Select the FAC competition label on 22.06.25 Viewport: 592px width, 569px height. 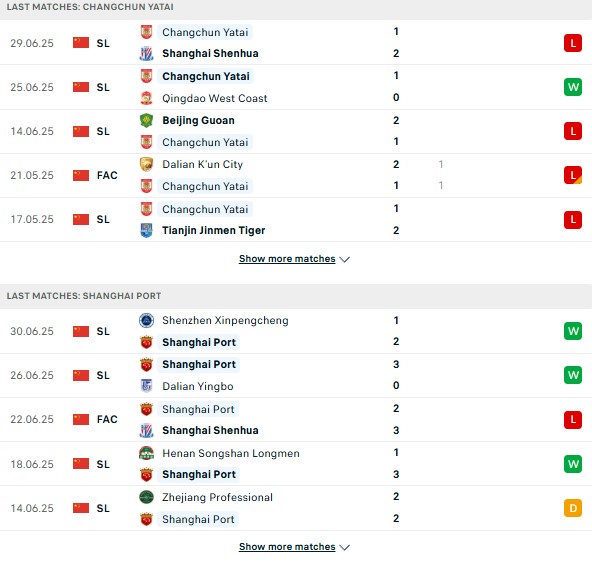click(x=107, y=419)
